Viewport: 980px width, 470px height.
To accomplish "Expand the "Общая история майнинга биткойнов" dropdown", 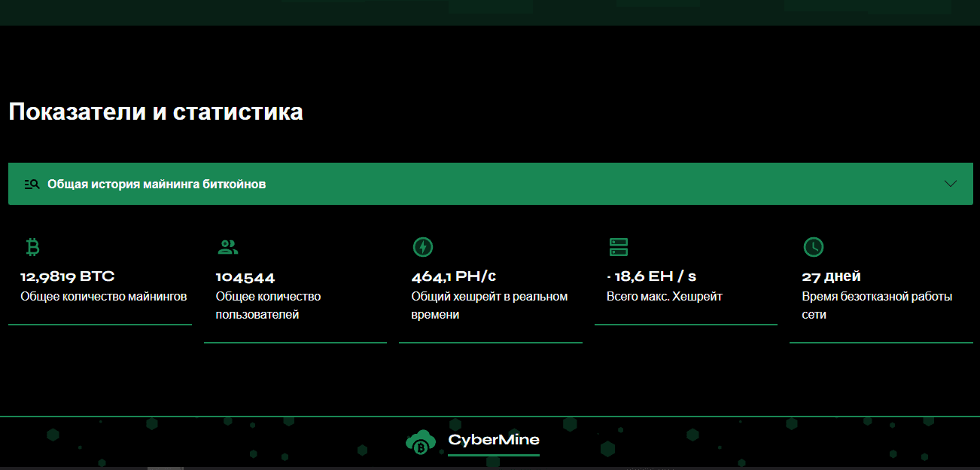I will pos(490,183).
